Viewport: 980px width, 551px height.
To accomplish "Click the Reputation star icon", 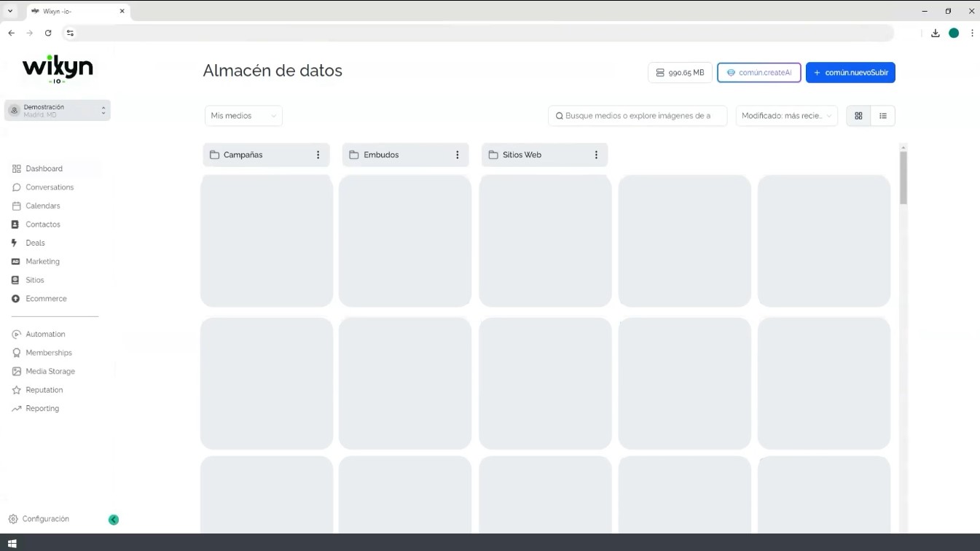I will 16,390.
